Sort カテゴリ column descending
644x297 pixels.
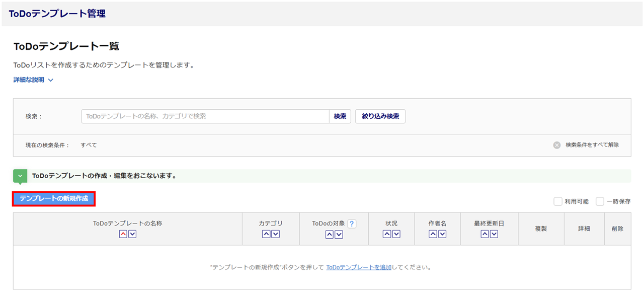276,234
